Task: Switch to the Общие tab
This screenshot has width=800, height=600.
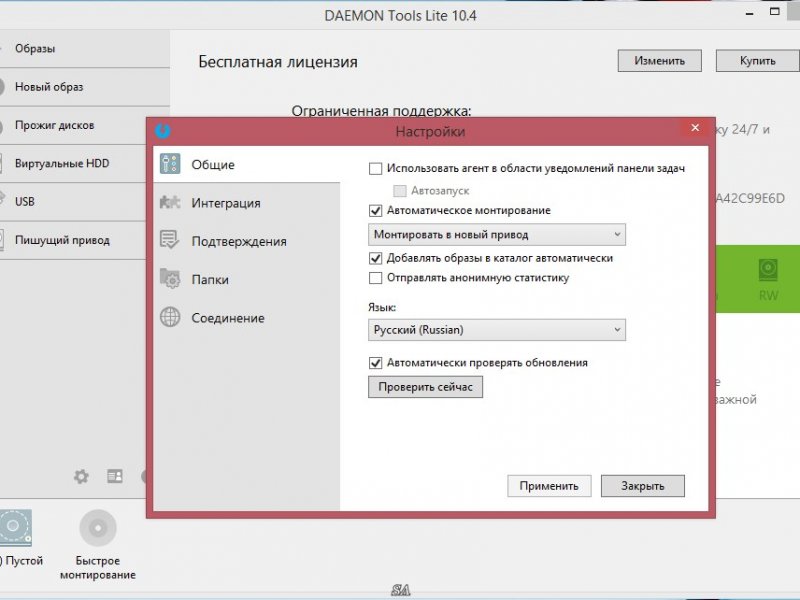Action: tap(247, 164)
